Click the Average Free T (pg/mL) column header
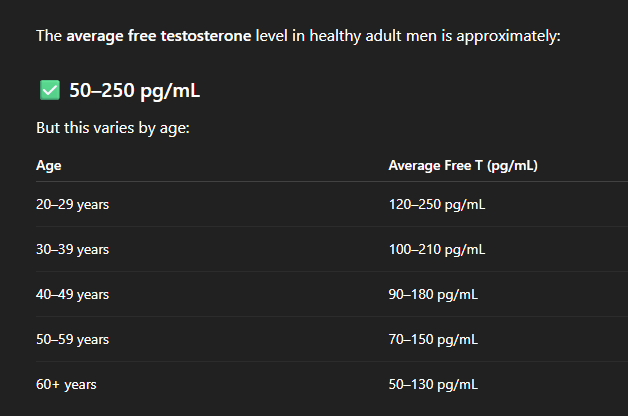This screenshot has height=416, width=628. click(463, 165)
